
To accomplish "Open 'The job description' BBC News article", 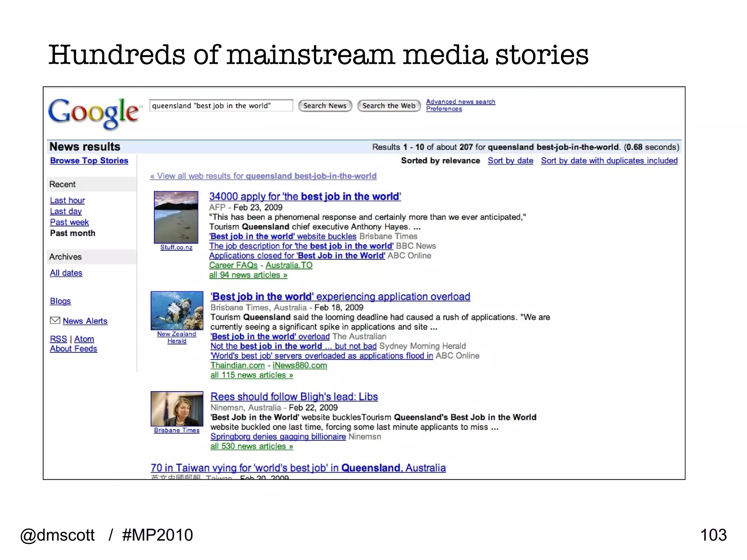I will click(x=301, y=246).
